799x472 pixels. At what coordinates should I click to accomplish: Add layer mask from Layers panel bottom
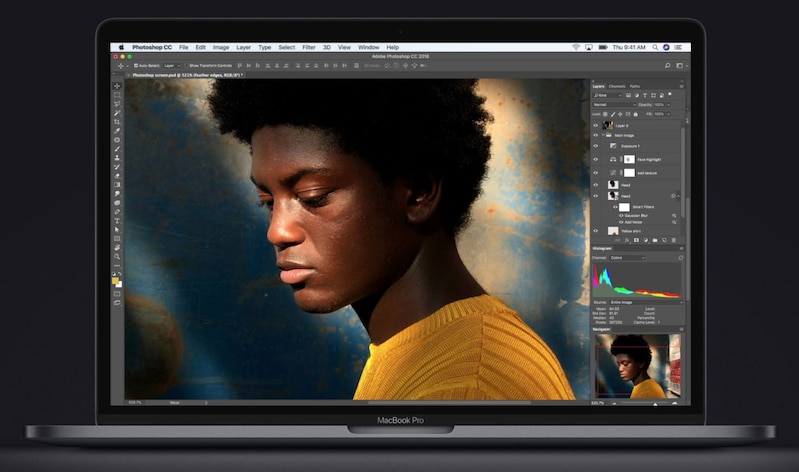click(x=636, y=240)
